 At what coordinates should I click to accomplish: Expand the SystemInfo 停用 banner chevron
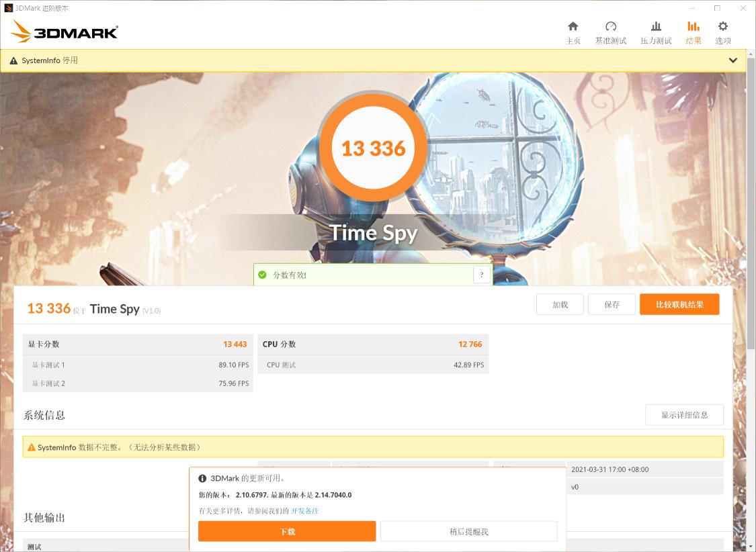733,60
